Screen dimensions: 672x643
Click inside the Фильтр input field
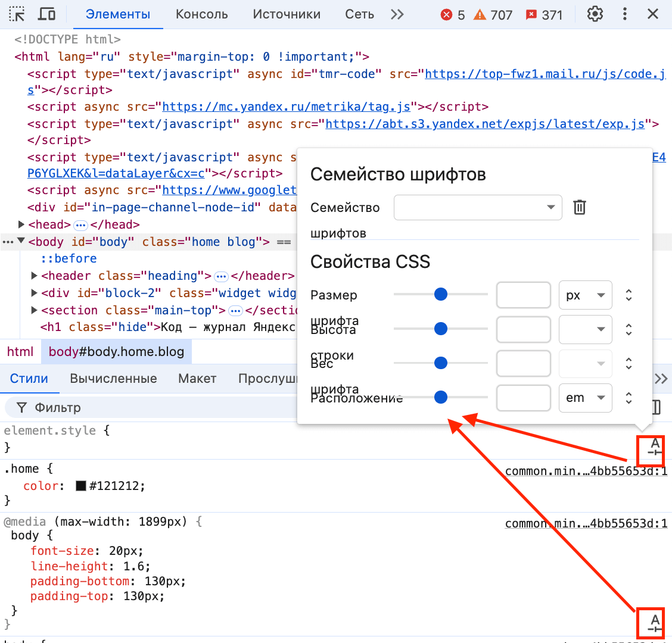point(66,407)
